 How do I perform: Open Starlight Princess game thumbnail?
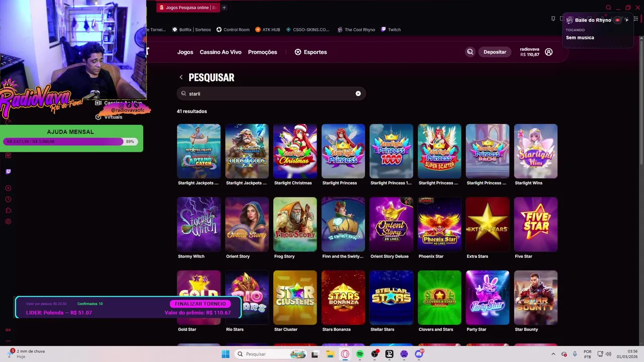[x=343, y=151]
